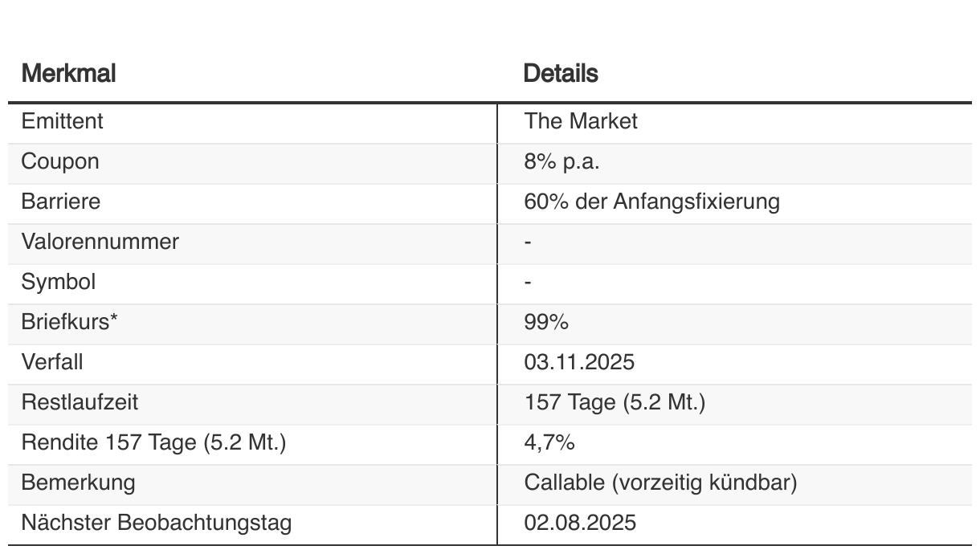
Task: Click the Rendite 157 Tage row label
Action: coord(153,442)
